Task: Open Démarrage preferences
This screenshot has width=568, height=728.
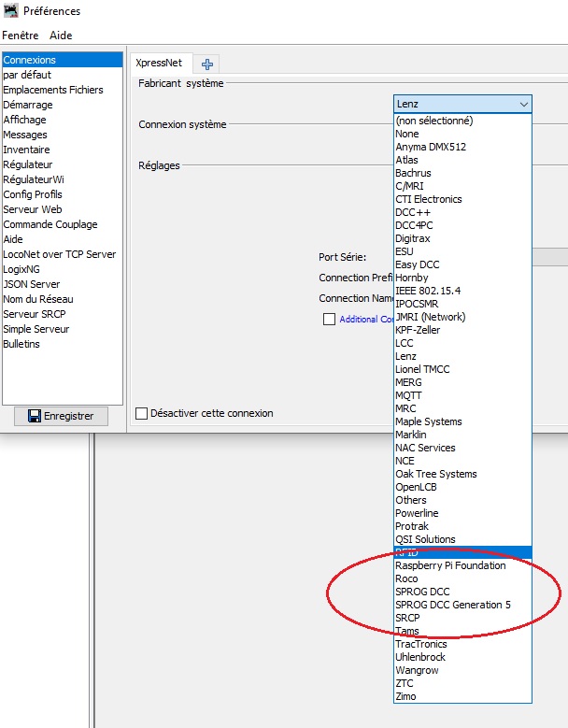Action: pos(63,105)
